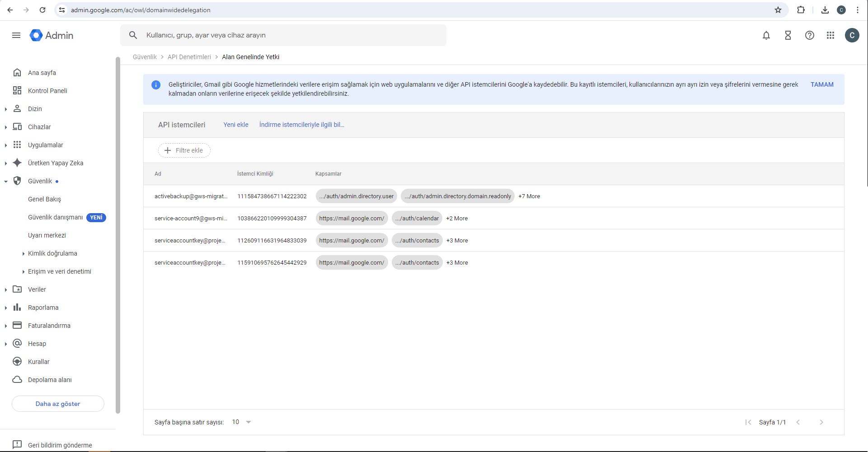Image resolution: width=868 pixels, height=452 pixels.
Task: Collapse the Güvenlik sidebar section
Action: [x=6, y=181]
